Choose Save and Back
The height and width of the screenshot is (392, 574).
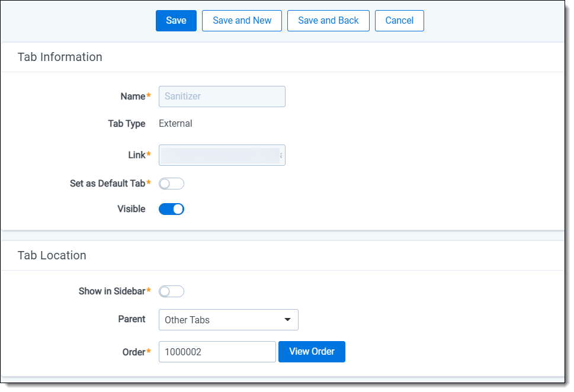[328, 21]
